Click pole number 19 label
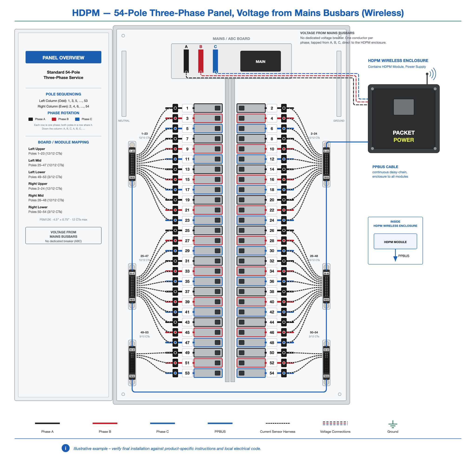Screen dimensions: 476x459 point(187,200)
